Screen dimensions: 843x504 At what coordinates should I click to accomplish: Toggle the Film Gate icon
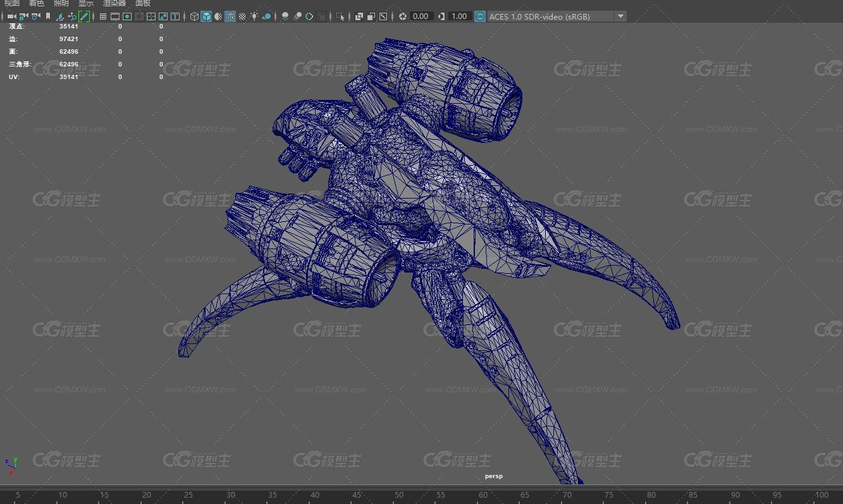(115, 16)
